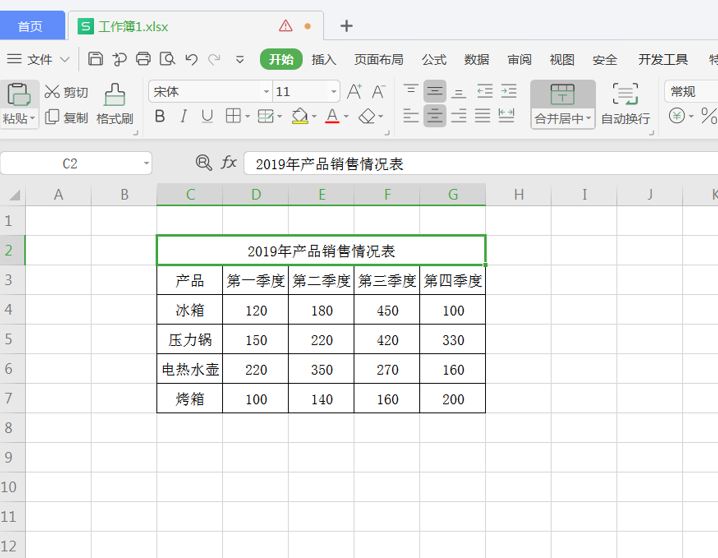The height and width of the screenshot is (558, 718).
Task: Click the table style icon
Action: point(266,116)
